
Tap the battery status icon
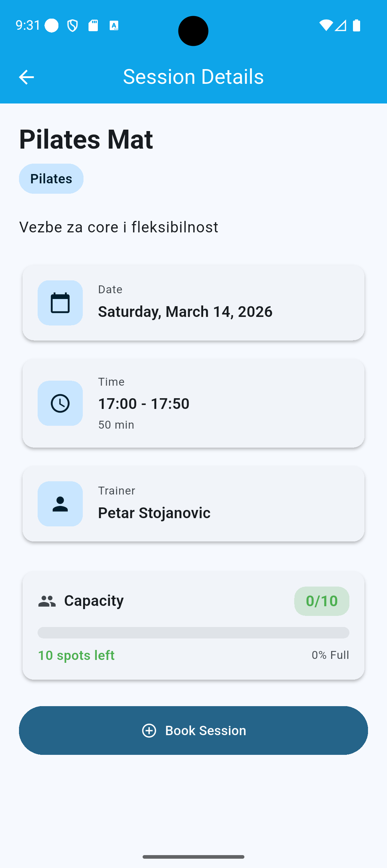(x=356, y=25)
